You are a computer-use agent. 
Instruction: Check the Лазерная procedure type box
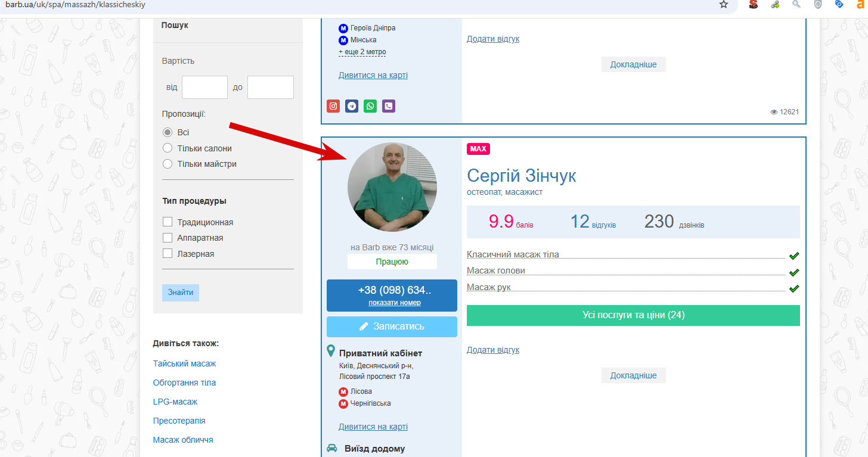(168, 254)
